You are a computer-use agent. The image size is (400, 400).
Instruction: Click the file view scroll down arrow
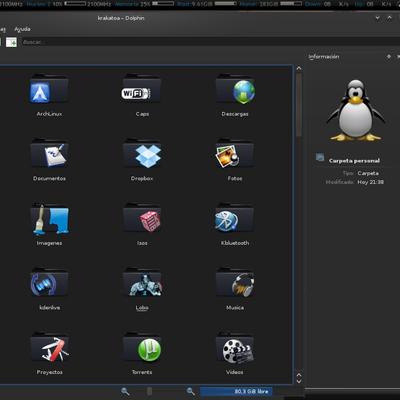pyautogui.click(x=299, y=381)
